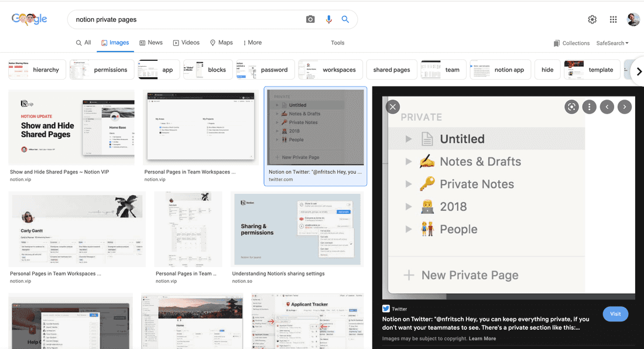Open the Google apps grid

(613, 19)
